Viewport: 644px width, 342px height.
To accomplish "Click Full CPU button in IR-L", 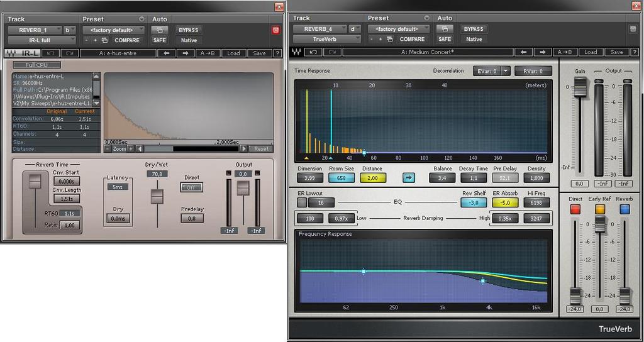I will (36, 65).
